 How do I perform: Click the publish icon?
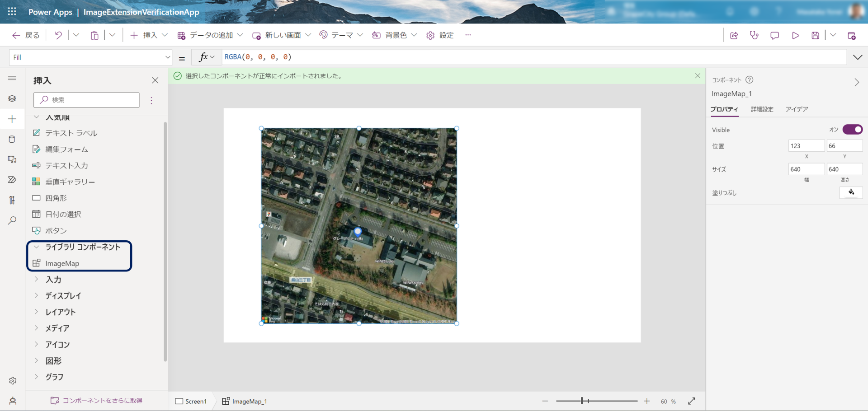[x=852, y=35]
